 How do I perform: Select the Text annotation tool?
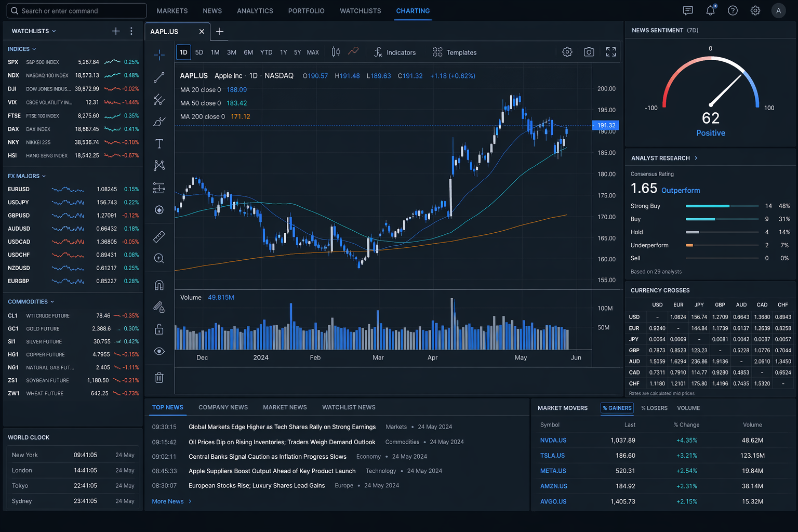[159, 143]
